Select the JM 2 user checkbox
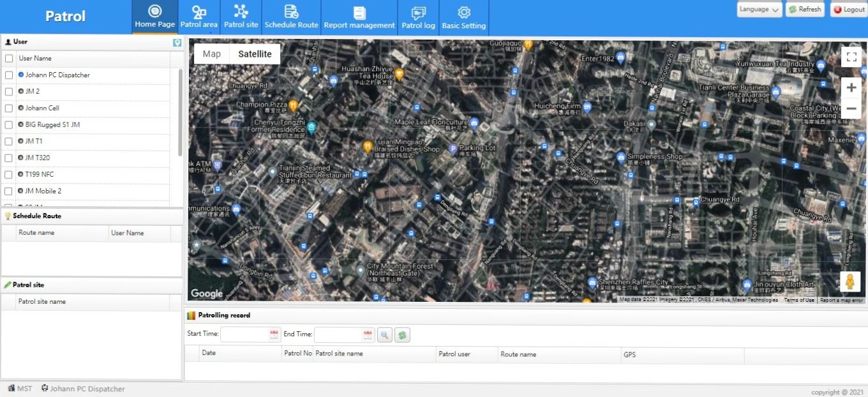Viewport: 868px width, 397px height. click(9, 92)
